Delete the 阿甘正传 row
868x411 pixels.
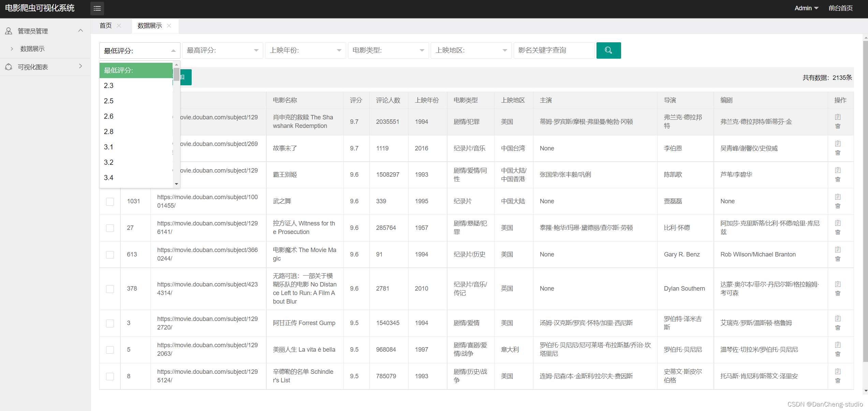(838, 328)
